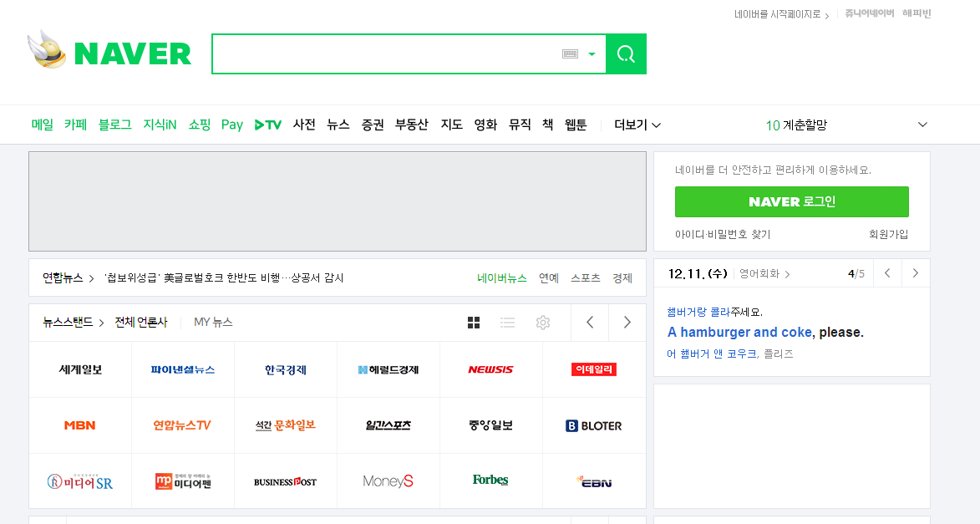980x524 pixels.
Task: Open 한국경제 publisher logo
Action: [x=286, y=369]
